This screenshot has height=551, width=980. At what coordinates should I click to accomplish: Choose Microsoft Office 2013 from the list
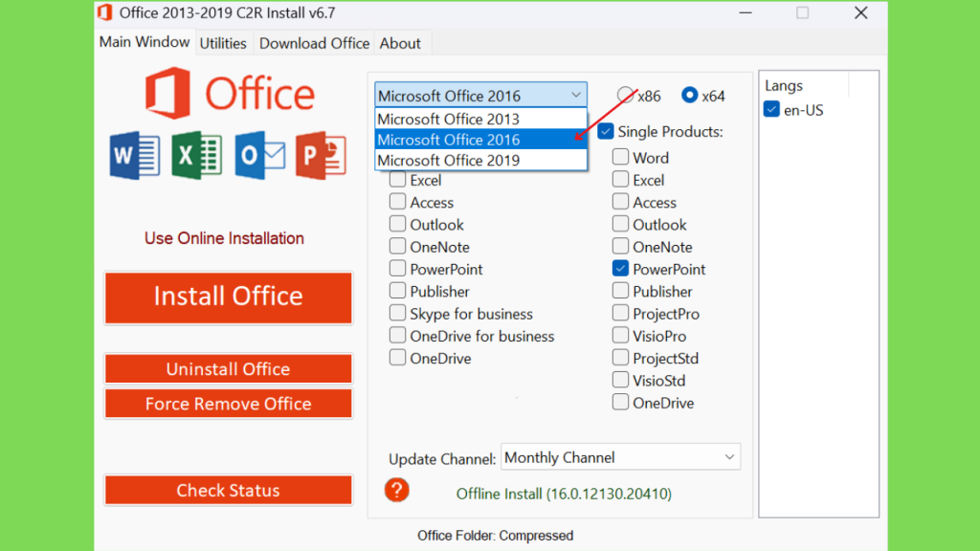480,119
